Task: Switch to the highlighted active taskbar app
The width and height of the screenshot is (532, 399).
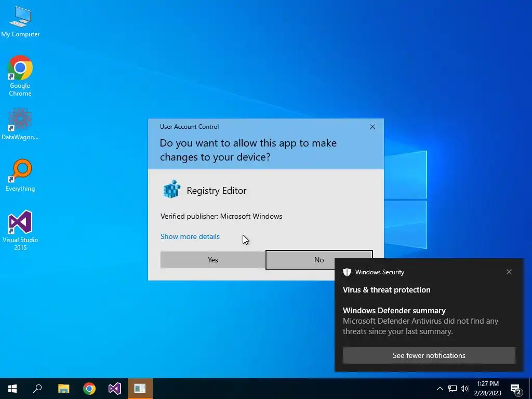Action: (x=140, y=389)
